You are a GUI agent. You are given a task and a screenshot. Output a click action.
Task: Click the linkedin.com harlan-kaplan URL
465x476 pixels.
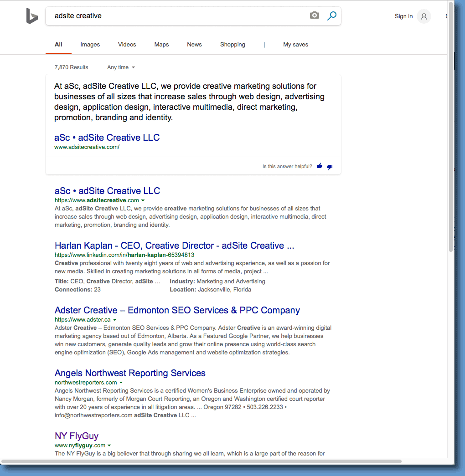[x=124, y=255]
